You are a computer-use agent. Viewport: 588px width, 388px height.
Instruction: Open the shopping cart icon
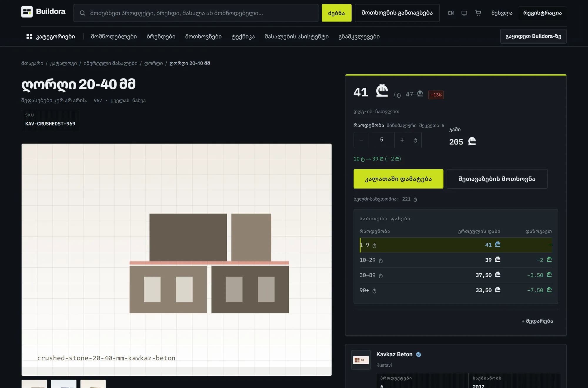(x=478, y=13)
